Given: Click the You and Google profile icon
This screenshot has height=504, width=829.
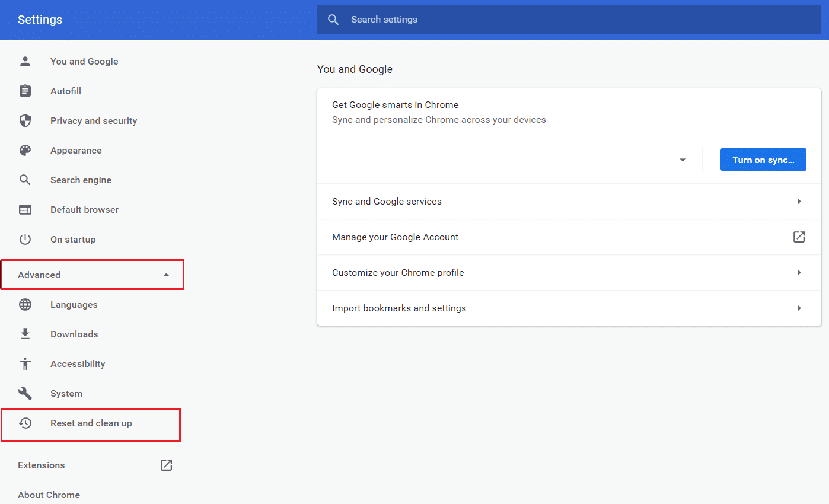Looking at the screenshot, I should pyautogui.click(x=25, y=60).
